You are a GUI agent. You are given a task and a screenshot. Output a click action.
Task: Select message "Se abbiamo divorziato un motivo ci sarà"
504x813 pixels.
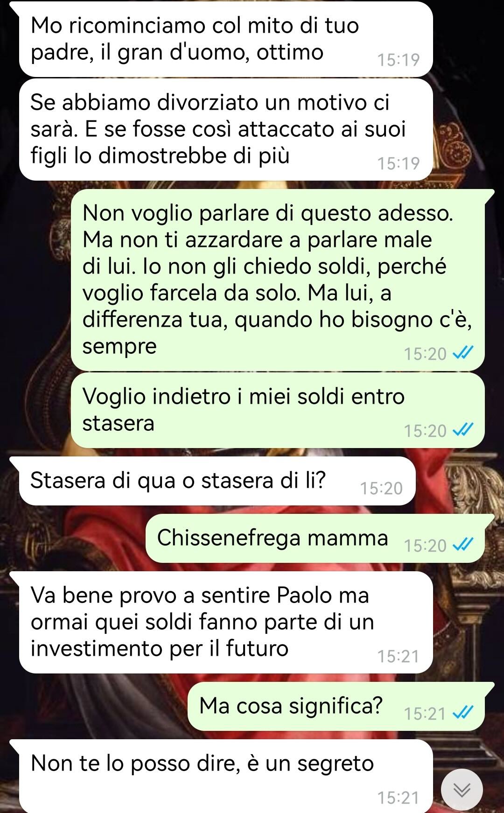click(226, 129)
